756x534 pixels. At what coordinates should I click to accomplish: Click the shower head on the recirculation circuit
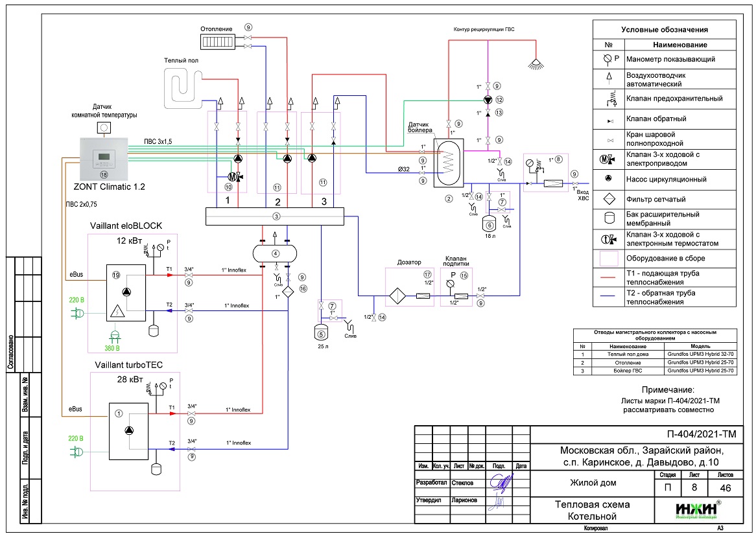coord(536,64)
